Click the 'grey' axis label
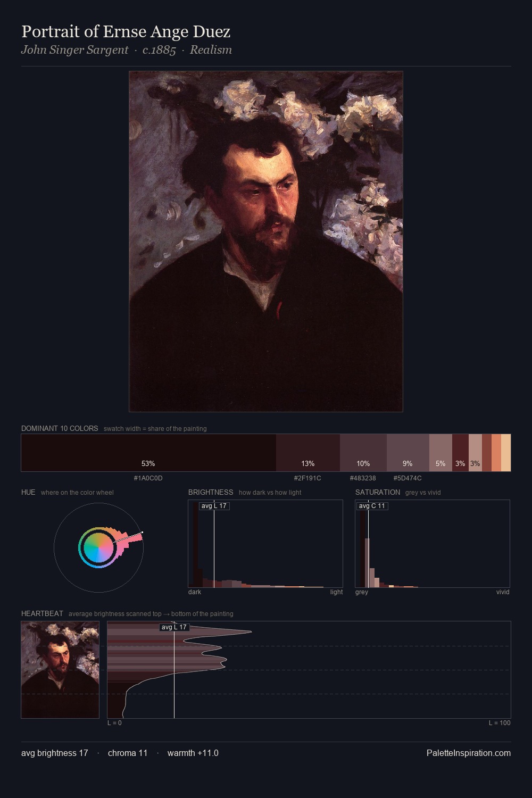The height and width of the screenshot is (798, 532). (362, 592)
